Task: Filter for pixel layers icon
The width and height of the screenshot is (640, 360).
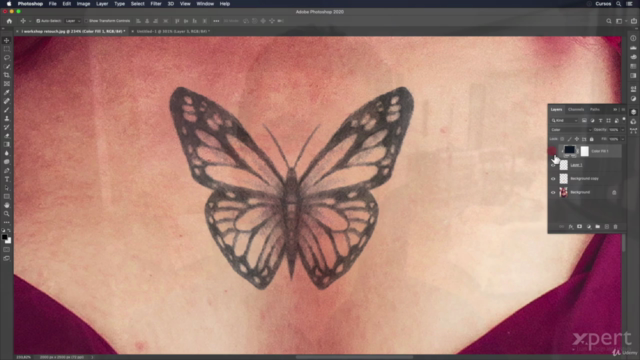Action: click(x=584, y=120)
